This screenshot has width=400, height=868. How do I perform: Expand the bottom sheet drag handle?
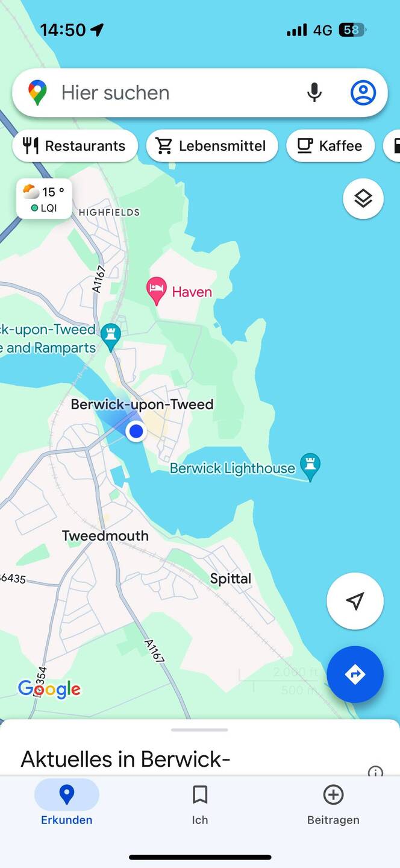(x=199, y=730)
